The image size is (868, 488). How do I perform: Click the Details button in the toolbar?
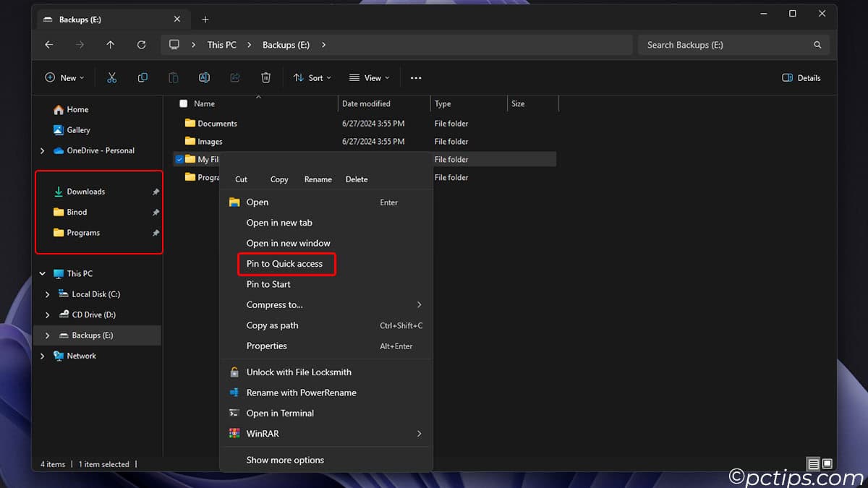click(x=801, y=77)
